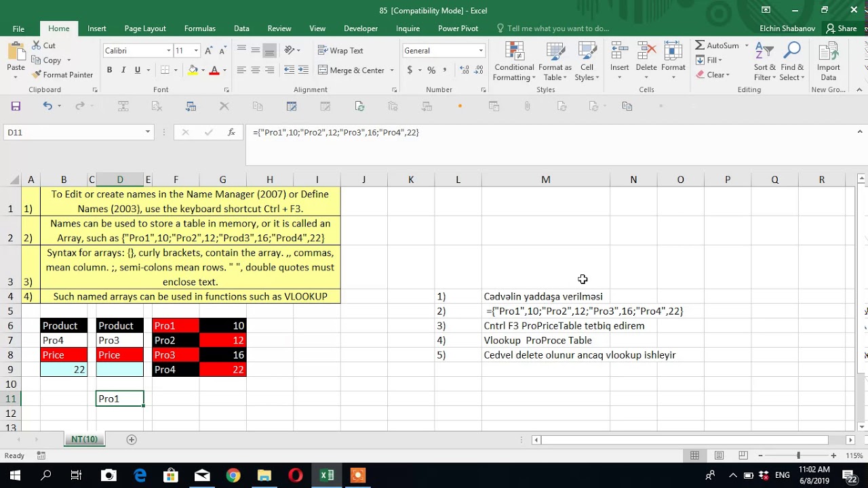
Task: Open the Name Box dropdown arrow
Action: [147, 132]
